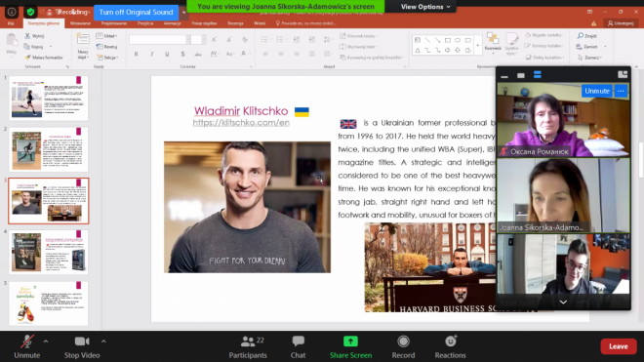Show more video participants chevron
The height and width of the screenshot is (362, 644).
(x=563, y=302)
